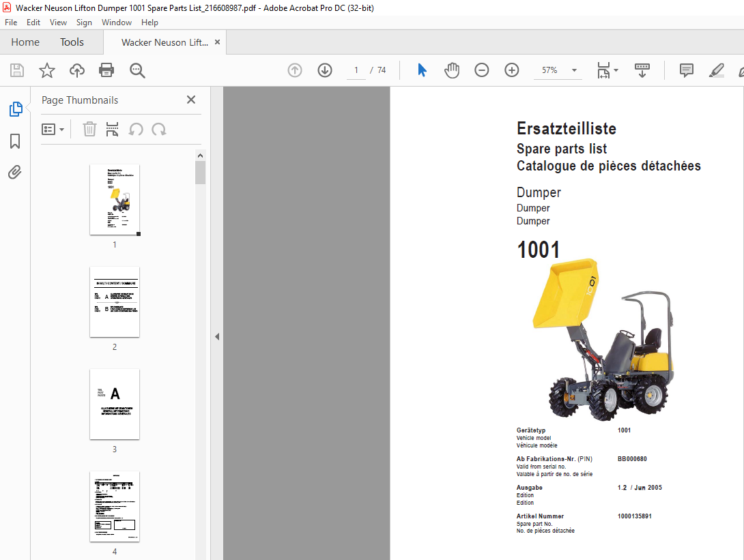
Task: Select page 1 thumbnail
Action: (x=115, y=200)
